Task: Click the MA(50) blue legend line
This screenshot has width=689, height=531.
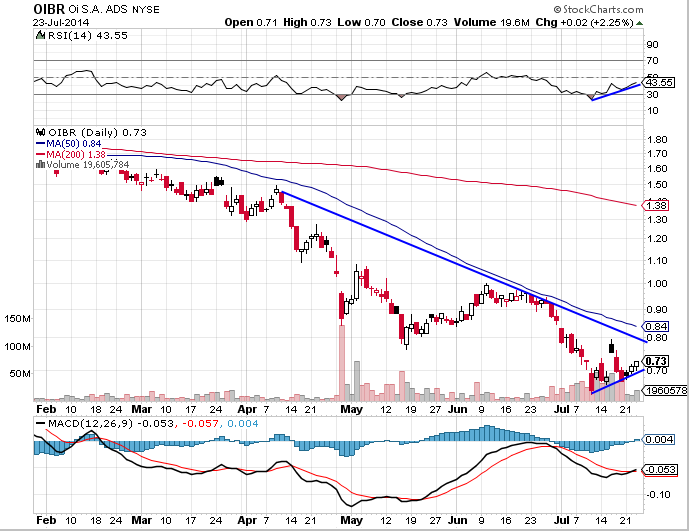Action: click(40, 144)
